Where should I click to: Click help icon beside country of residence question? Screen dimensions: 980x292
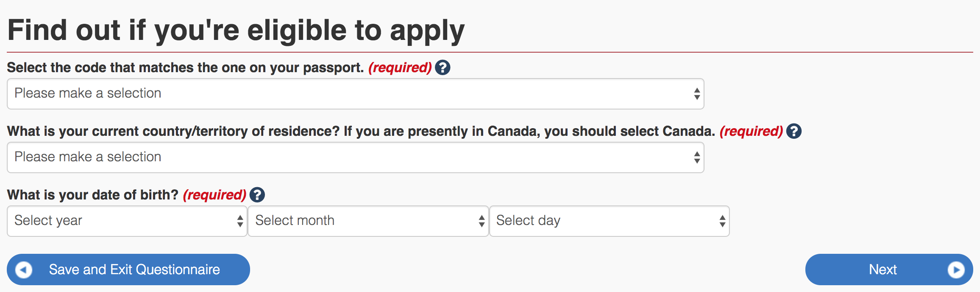pos(793,131)
